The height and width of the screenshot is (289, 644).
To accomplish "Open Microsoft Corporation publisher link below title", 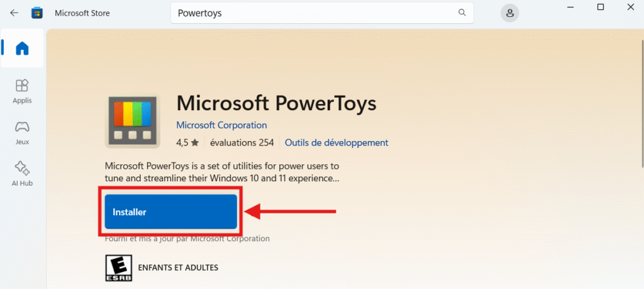I will coord(221,125).
